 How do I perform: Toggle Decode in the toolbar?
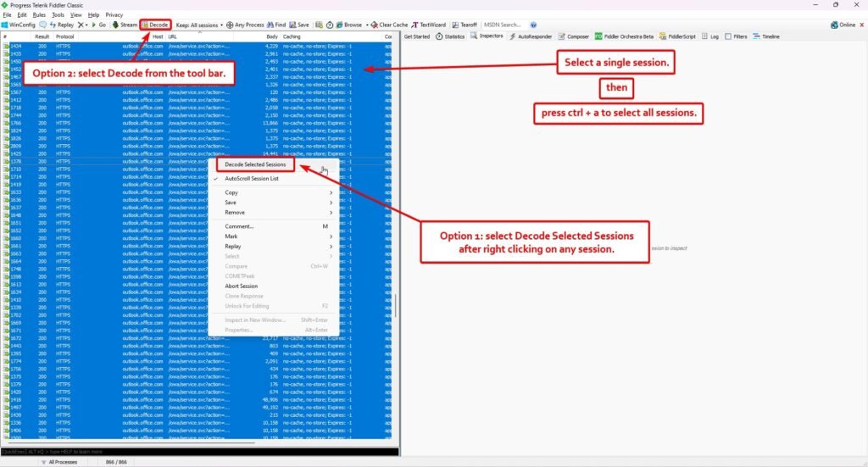point(155,25)
